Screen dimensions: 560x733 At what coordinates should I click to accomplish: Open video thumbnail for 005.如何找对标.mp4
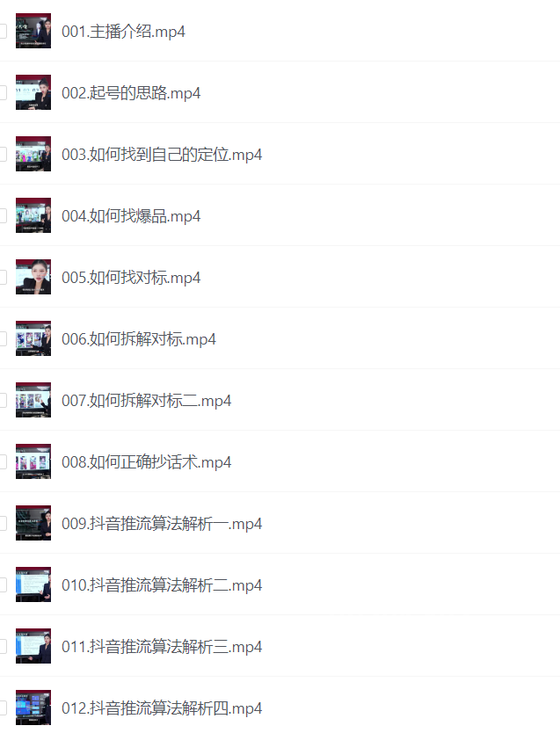[33, 277]
